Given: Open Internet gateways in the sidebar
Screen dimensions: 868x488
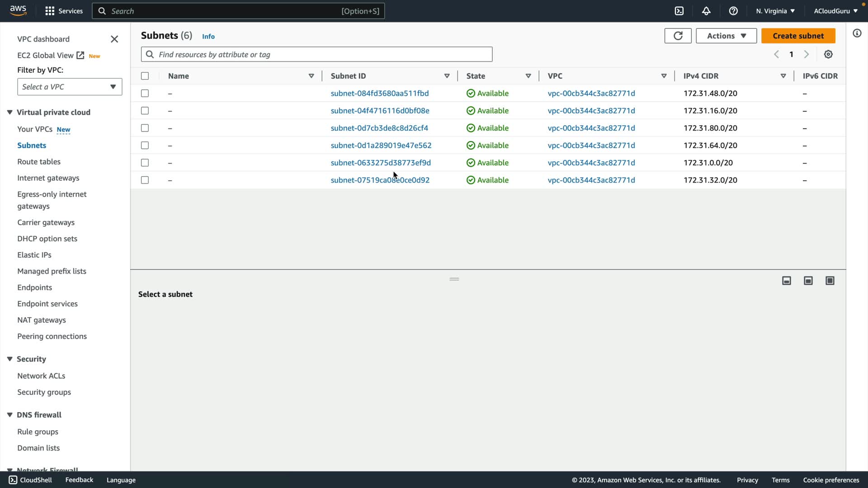Looking at the screenshot, I should [48, 178].
